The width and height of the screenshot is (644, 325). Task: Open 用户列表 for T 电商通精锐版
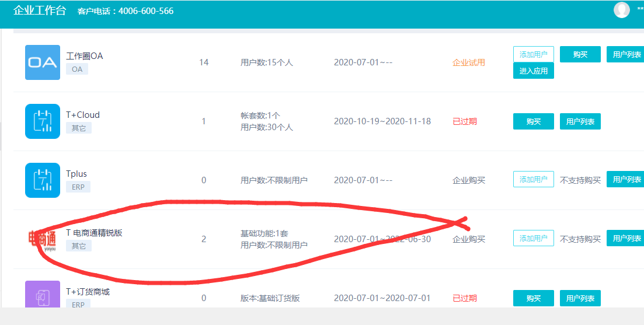point(625,238)
